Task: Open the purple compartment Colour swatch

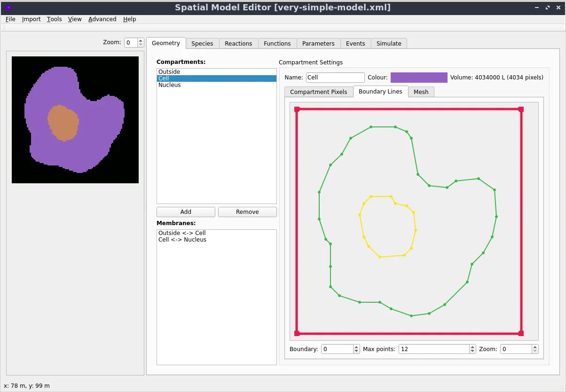Action: coord(419,78)
